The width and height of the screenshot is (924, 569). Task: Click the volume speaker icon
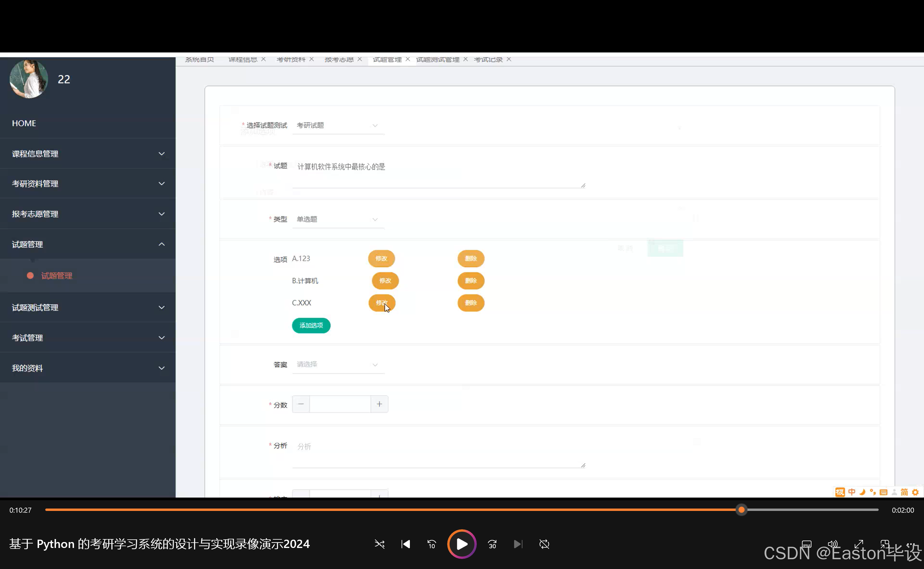pos(832,544)
